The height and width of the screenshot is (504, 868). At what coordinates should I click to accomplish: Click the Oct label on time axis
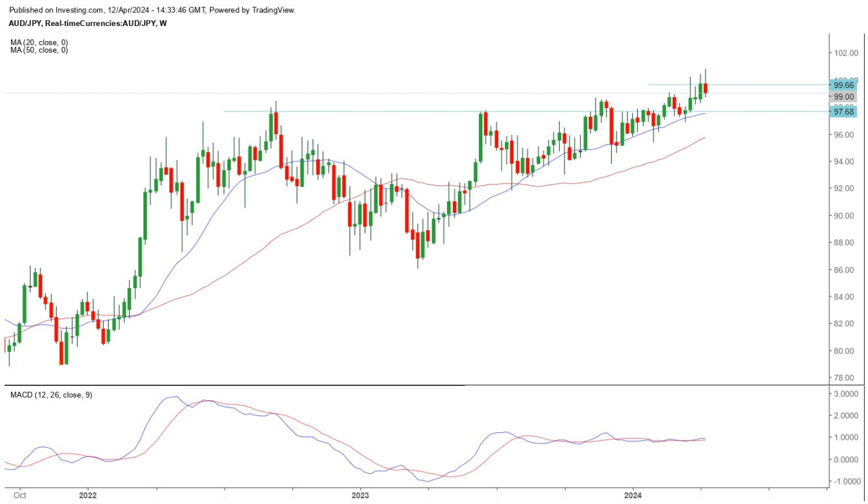click(20, 496)
